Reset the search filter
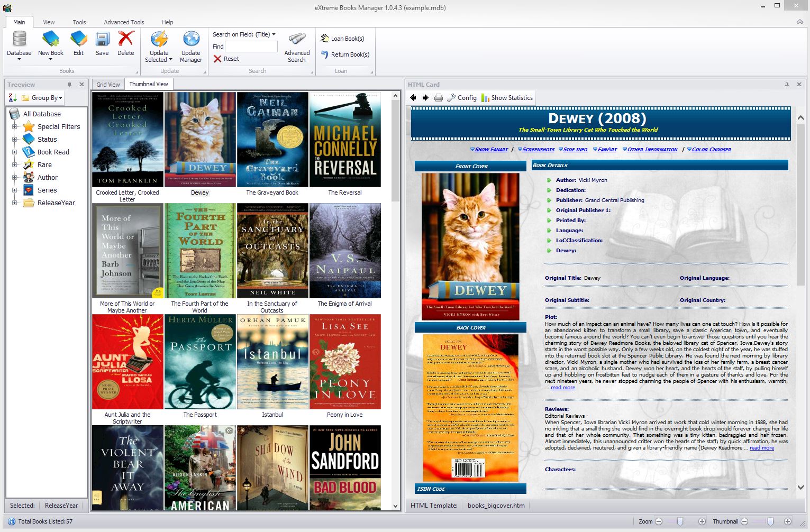Viewport: 810px width, 532px height. [x=226, y=59]
